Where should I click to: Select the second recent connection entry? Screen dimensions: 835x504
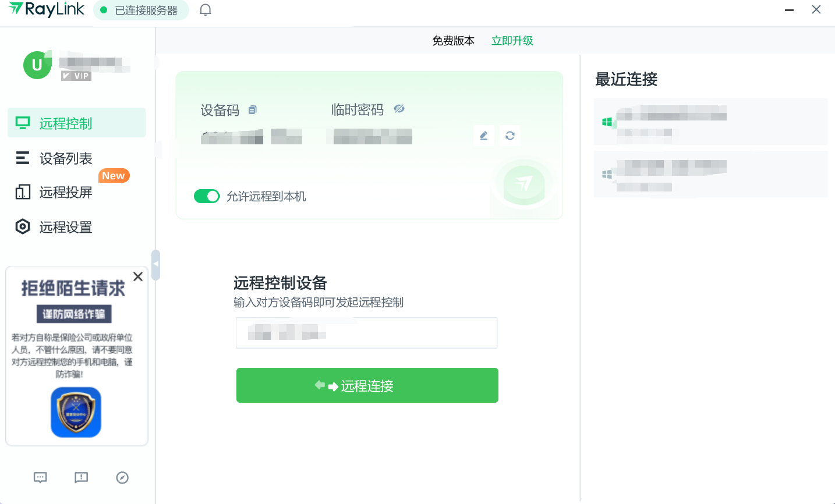(x=710, y=174)
